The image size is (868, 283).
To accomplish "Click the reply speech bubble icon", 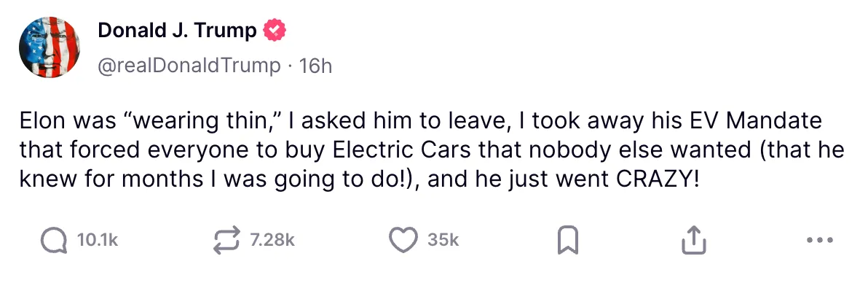I will pyautogui.click(x=54, y=241).
